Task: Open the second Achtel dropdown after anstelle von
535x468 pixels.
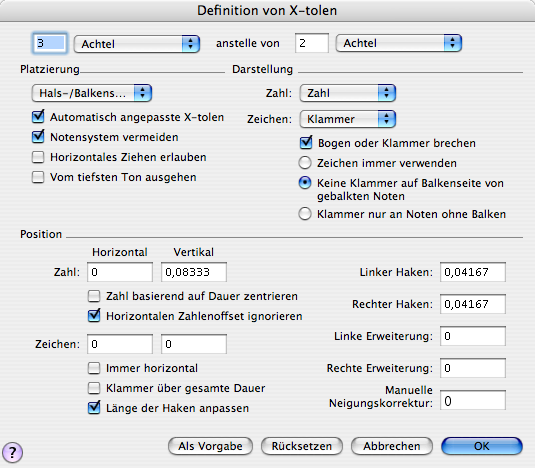Action: 399,43
